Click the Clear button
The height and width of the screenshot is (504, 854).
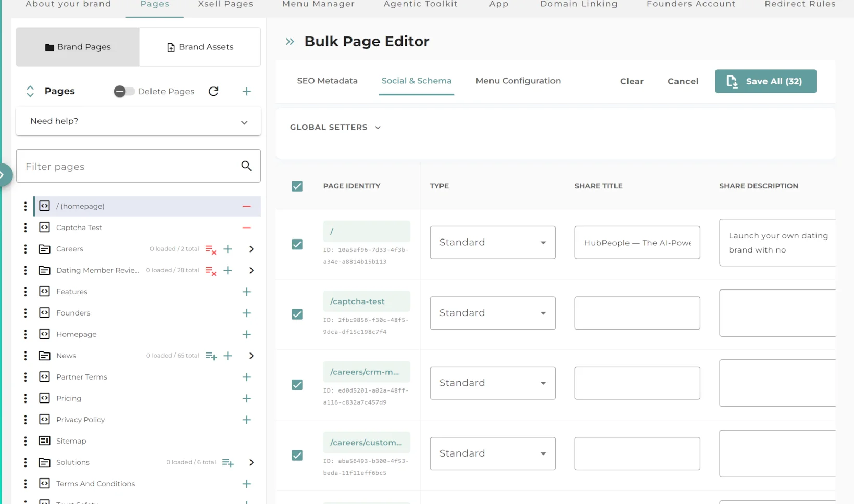click(632, 81)
